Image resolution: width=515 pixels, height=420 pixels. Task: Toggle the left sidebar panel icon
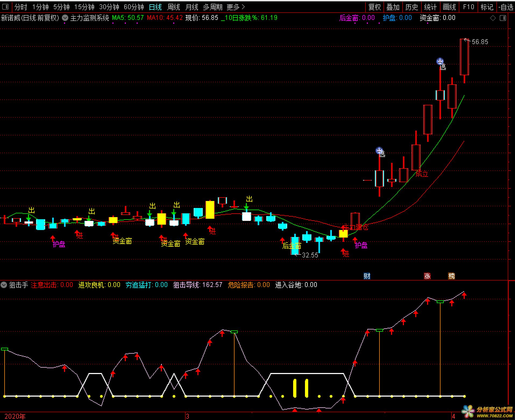click(5, 7)
